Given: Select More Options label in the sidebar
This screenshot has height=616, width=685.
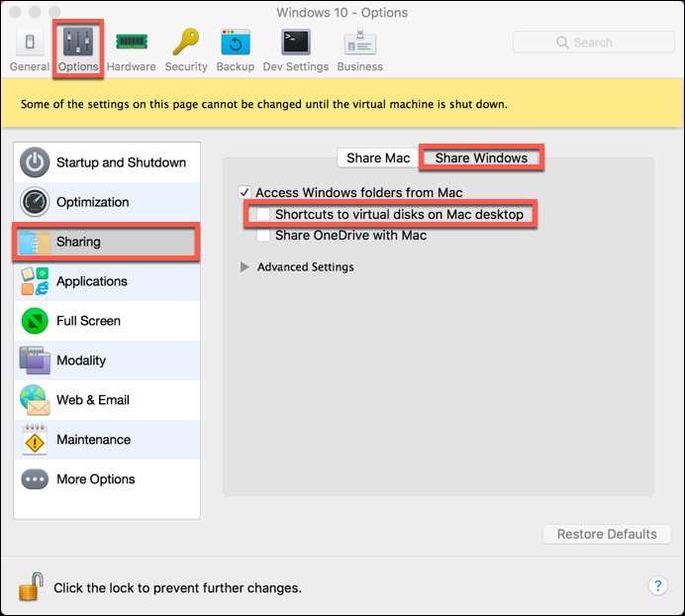Looking at the screenshot, I should 96,479.
